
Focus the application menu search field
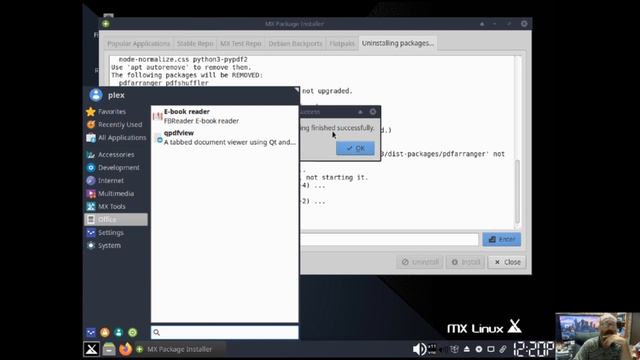coord(224,332)
